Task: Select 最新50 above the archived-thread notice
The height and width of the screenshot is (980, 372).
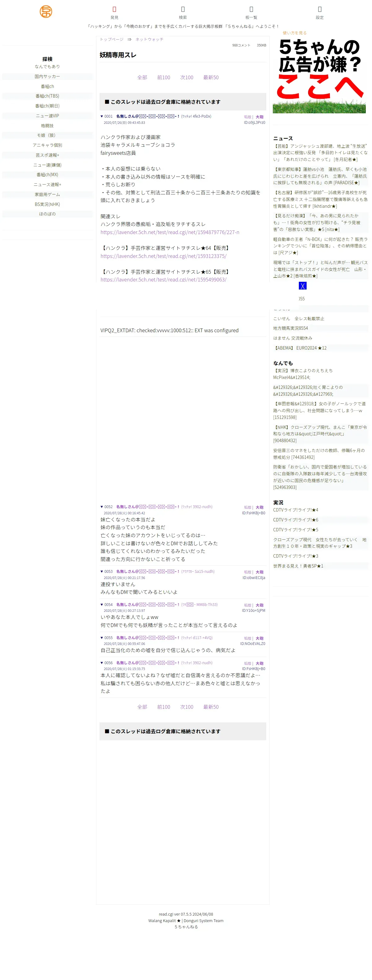Action: click(x=211, y=78)
